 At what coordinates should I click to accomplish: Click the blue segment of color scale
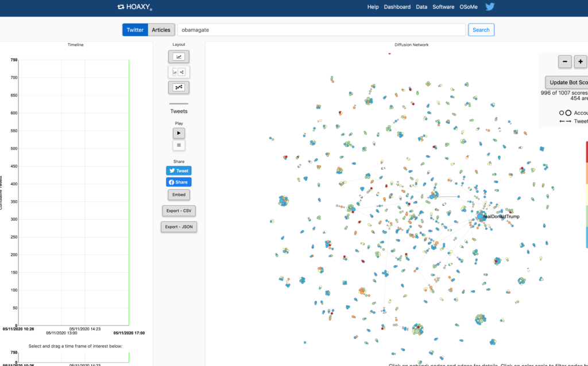[x=587, y=237]
